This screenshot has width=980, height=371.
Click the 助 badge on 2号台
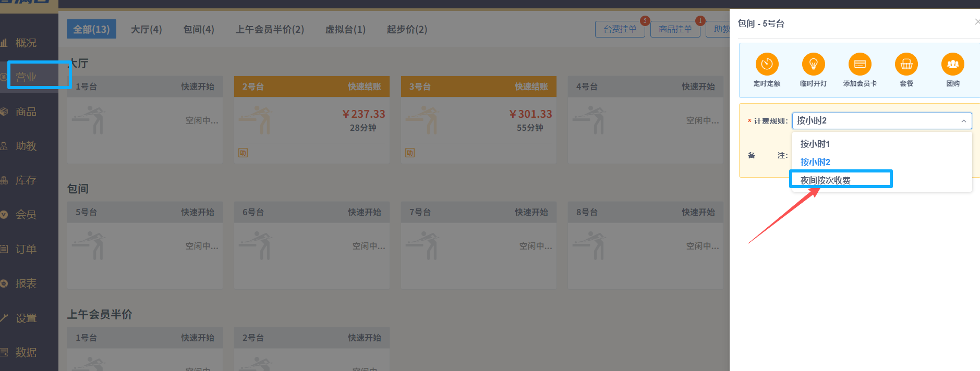(243, 153)
